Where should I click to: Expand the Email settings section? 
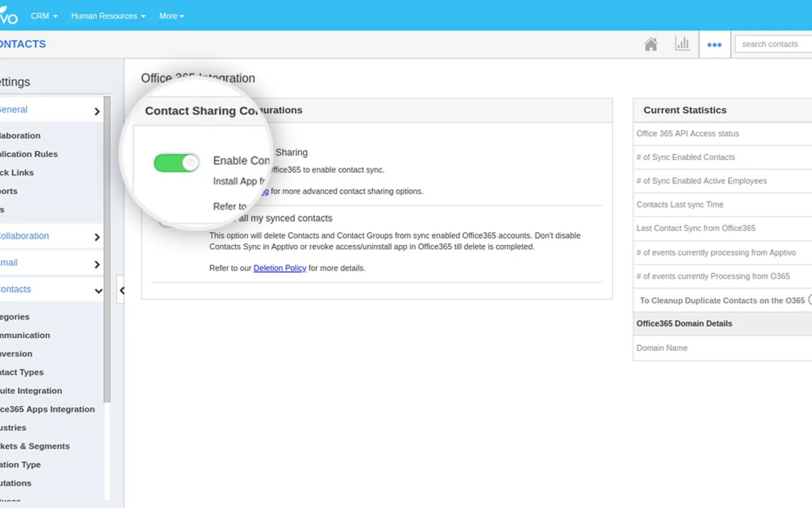[x=51, y=263]
